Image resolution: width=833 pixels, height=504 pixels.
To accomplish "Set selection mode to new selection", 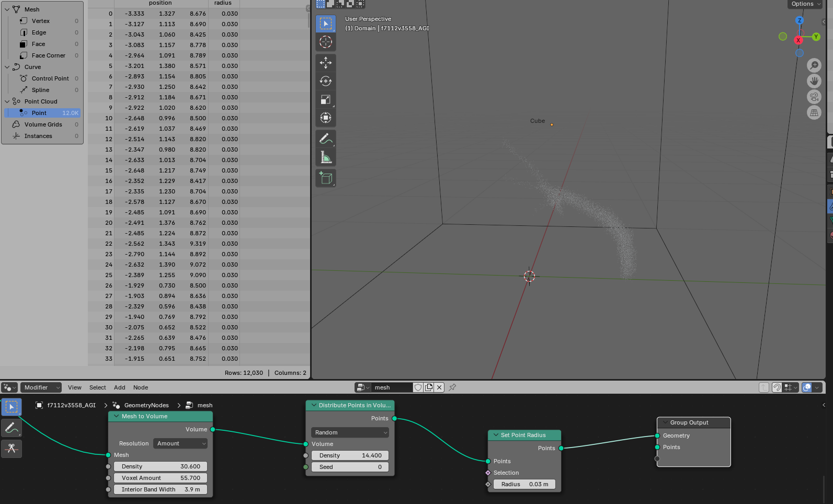I will point(321,4).
